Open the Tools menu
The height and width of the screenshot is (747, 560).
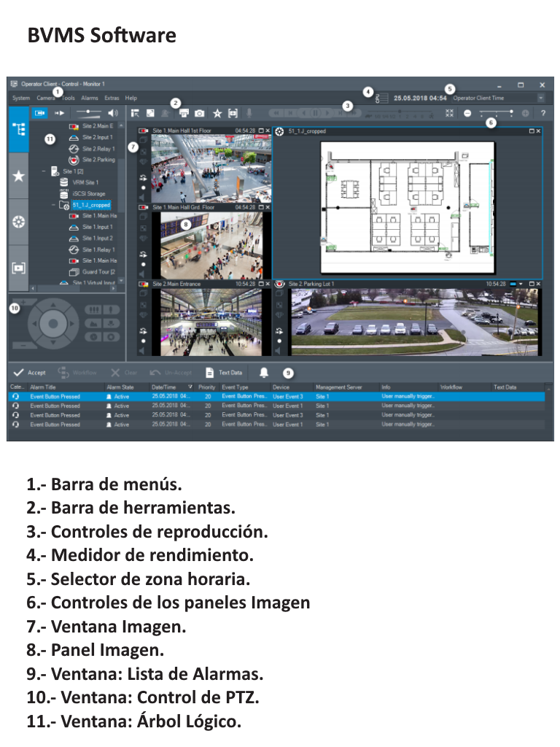point(68,98)
